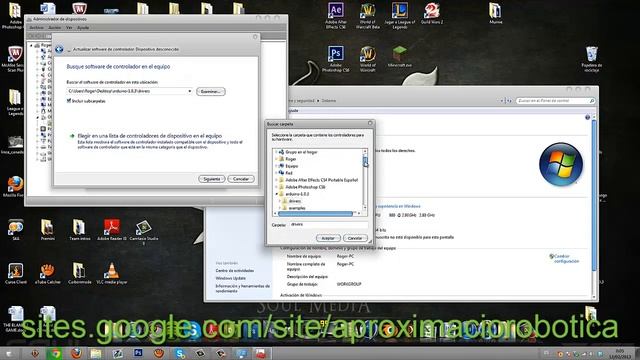
Task: Click Cancelar in Buscar carpeta dialog
Action: point(355,238)
